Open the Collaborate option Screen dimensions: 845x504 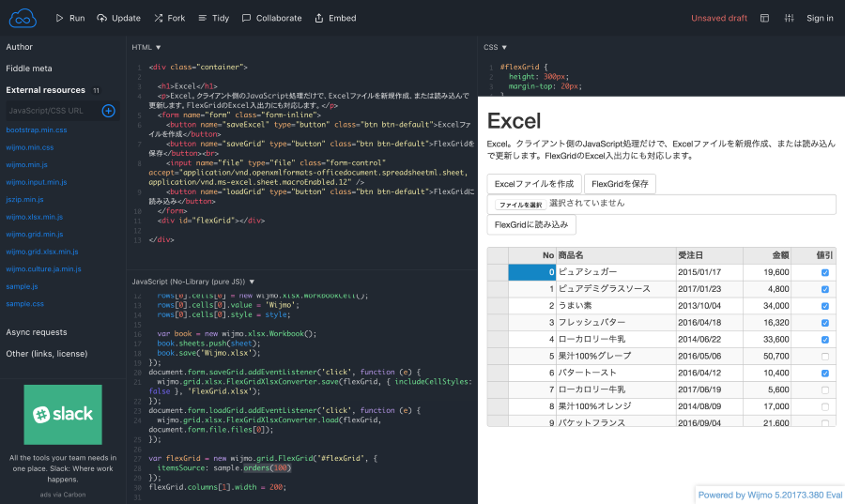pos(271,19)
